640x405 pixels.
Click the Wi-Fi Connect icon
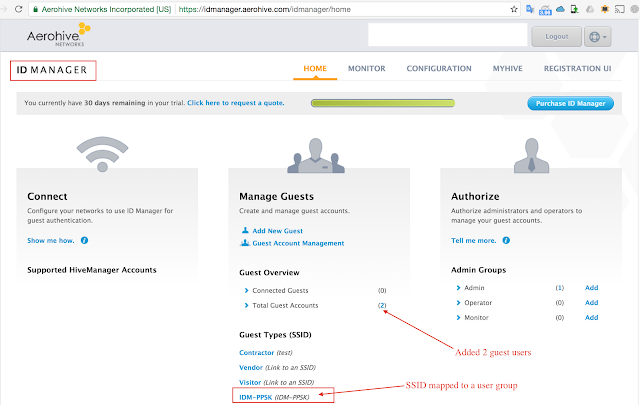tap(102, 154)
